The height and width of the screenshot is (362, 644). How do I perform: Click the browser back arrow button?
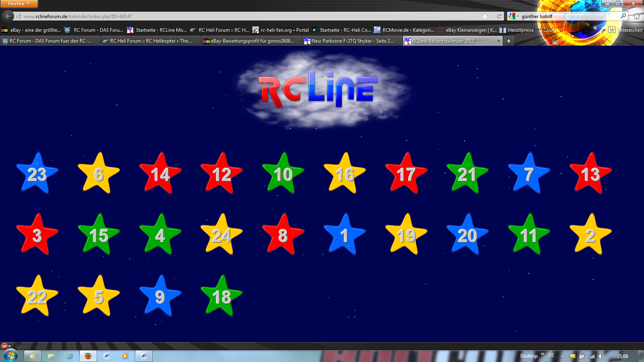pyautogui.click(x=8, y=16)
